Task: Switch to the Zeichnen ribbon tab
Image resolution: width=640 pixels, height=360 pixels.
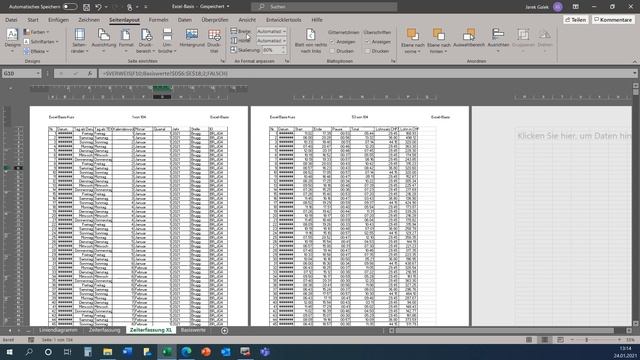Action: pos(89,20)
